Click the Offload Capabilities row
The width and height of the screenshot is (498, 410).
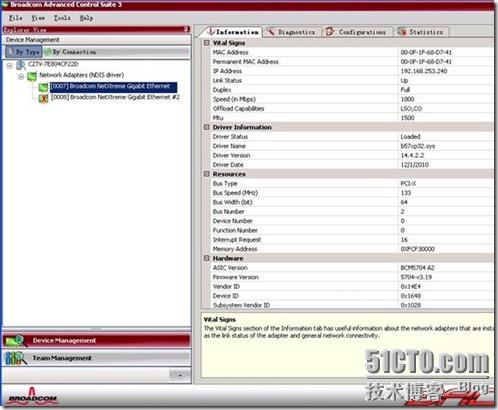coord(353,108)
